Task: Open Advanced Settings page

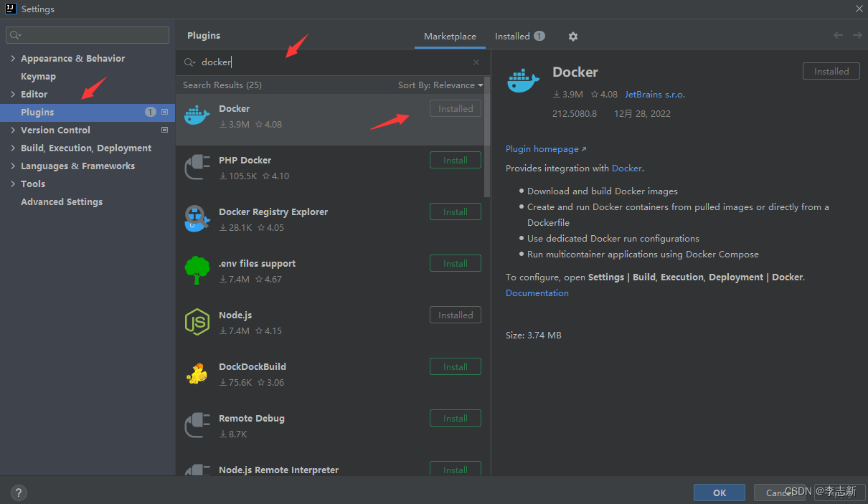Action: coord(62,202)
